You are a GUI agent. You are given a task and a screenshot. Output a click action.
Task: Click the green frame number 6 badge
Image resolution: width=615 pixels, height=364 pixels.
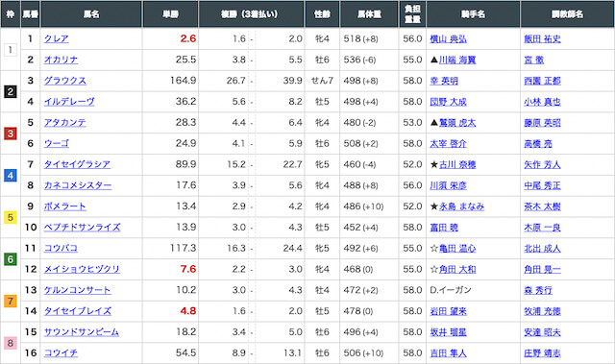click(x=11, y=259)
